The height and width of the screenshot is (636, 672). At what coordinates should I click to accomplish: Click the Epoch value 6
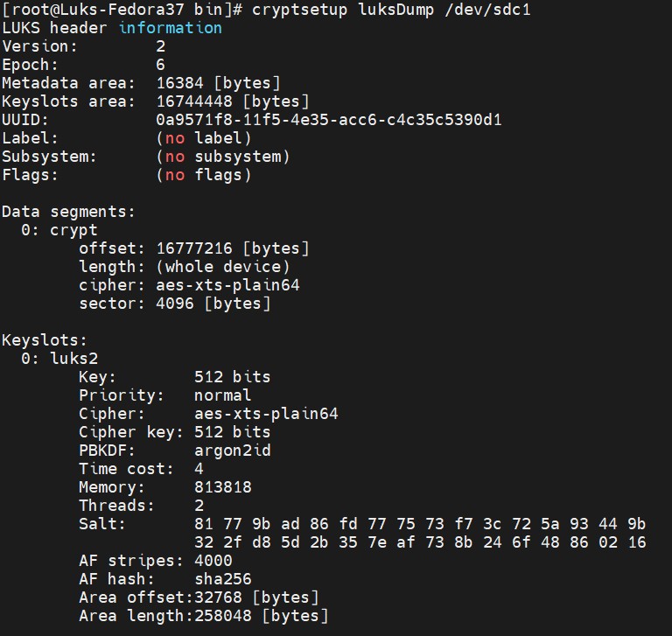(x=161, y=65)
